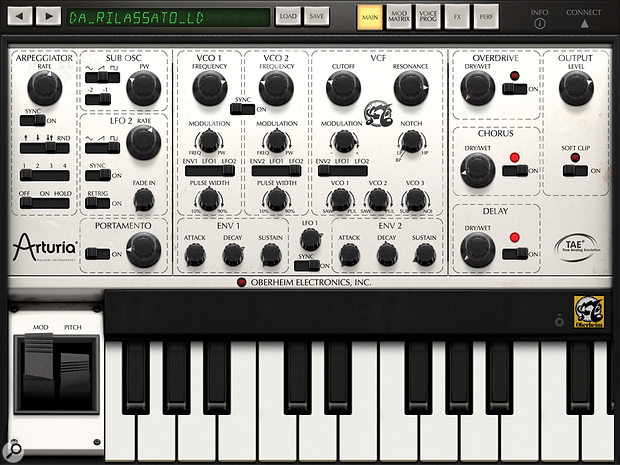Open keyboard settings gear icon

click(559, 321)
